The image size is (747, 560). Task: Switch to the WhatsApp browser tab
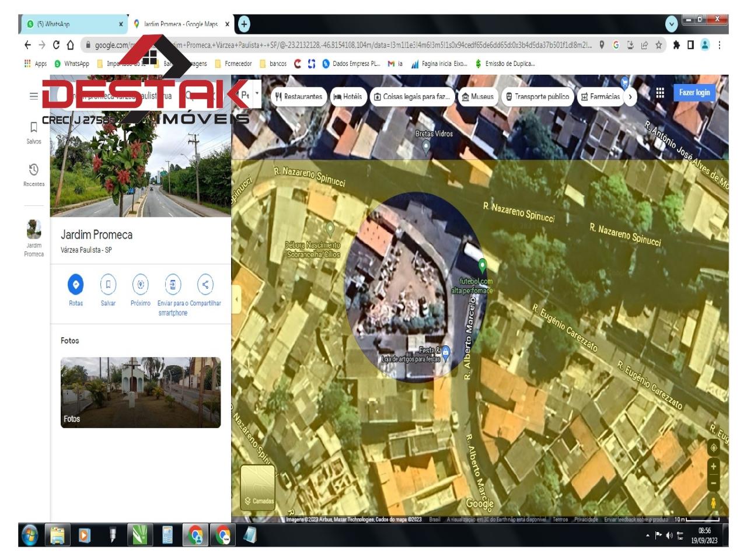[73, 24]
